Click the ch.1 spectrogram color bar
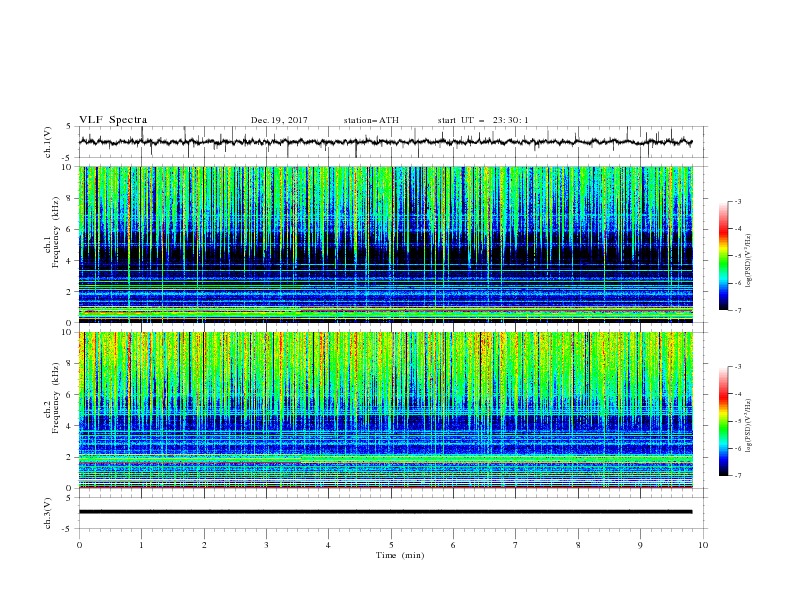The width and height of the screenshot is (792, 612). click(723, 255)
